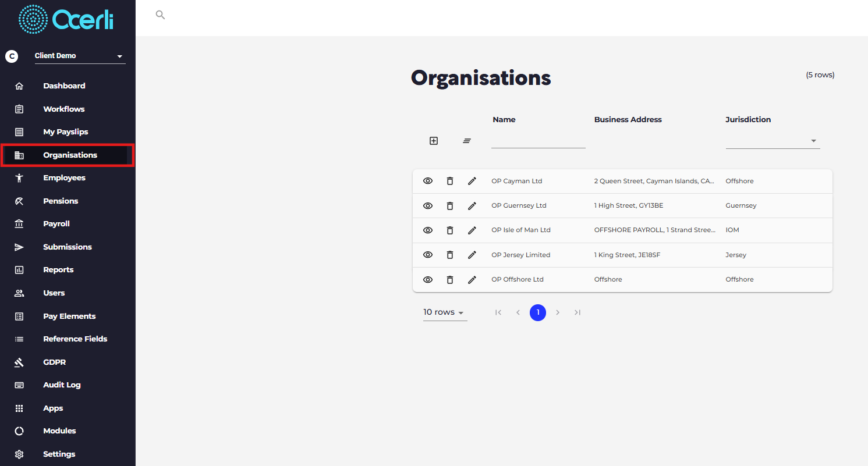View OP Cayman Ltd with eye icon

tap(428, 181)
